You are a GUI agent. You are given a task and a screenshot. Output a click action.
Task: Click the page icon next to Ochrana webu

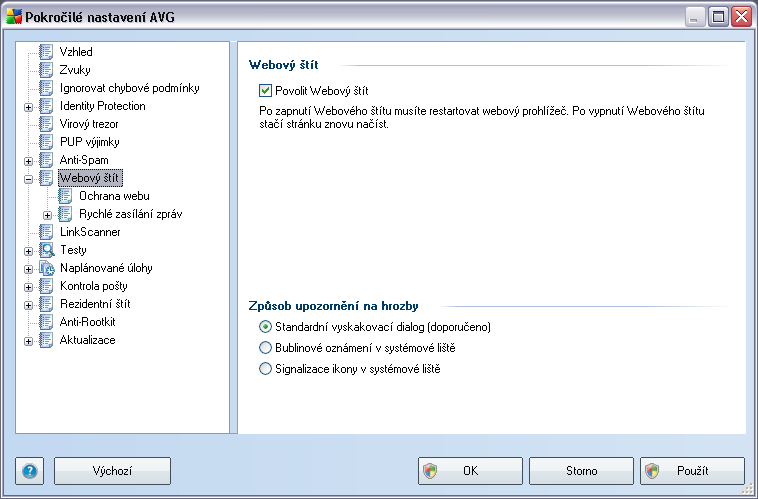click(x=65, y=196)
